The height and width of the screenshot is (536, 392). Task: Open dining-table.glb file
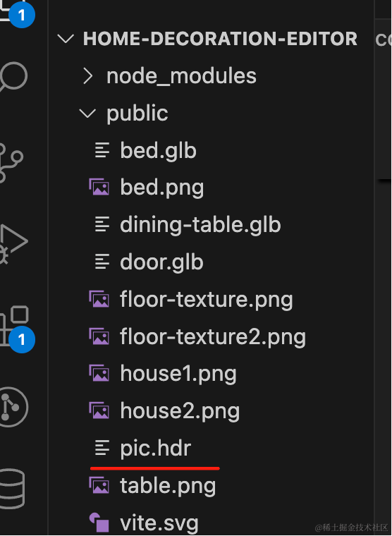coord(200,225)
